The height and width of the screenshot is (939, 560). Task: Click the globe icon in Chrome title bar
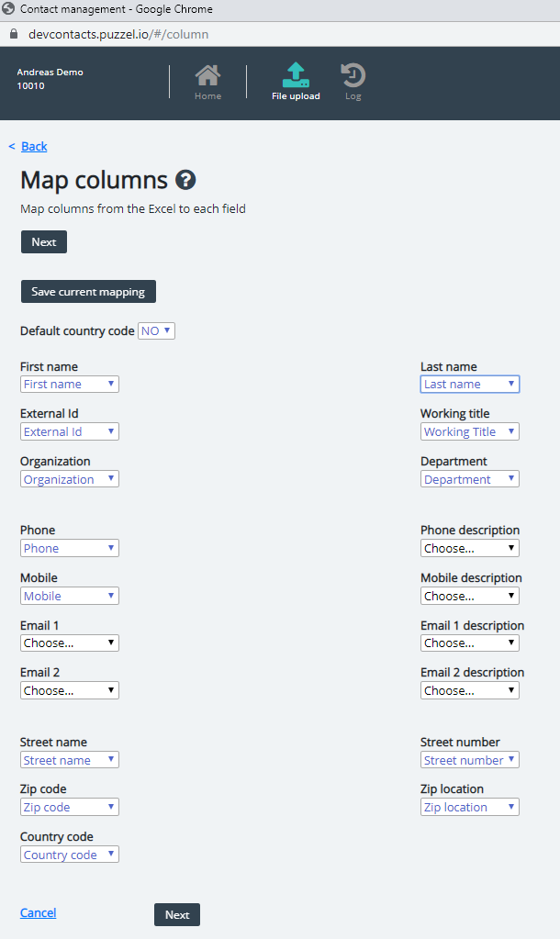[8, 9]
